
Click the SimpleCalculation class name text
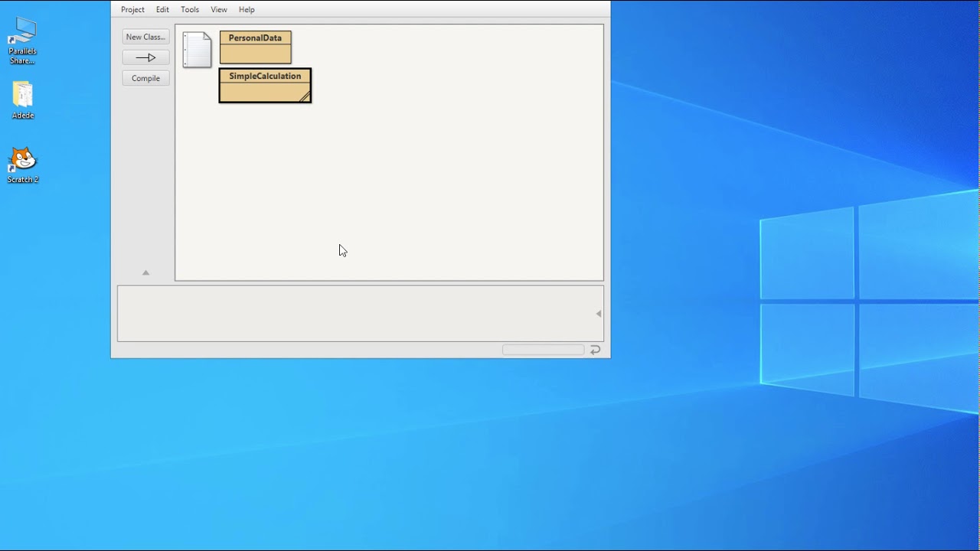point(265,76)
